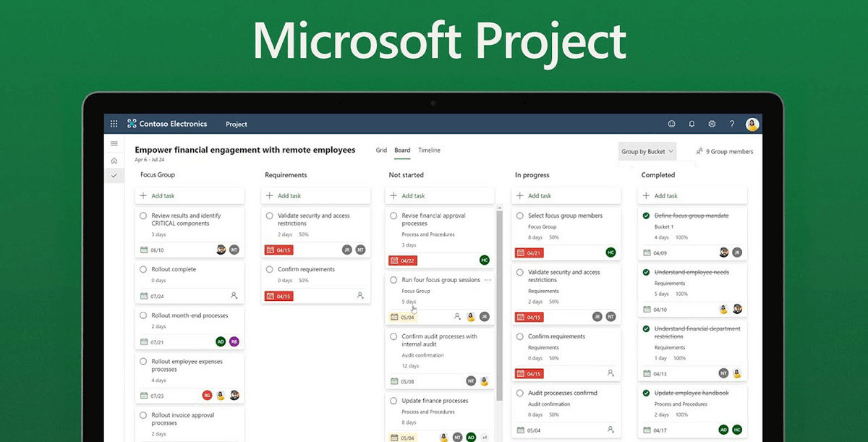
Task: Open the hamburger menu in the left sidebar
Action: coord(115,143)
